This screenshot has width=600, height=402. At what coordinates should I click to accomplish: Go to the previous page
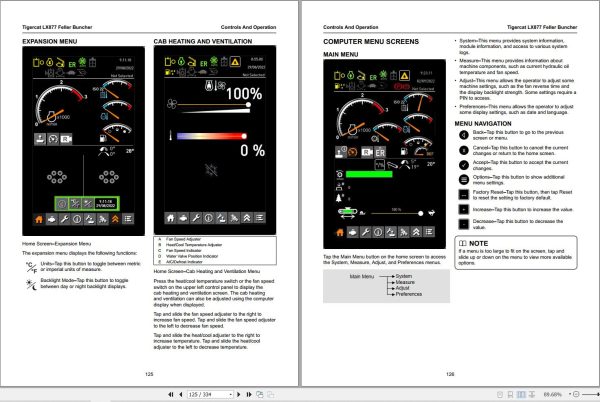(x=180, y=394)
